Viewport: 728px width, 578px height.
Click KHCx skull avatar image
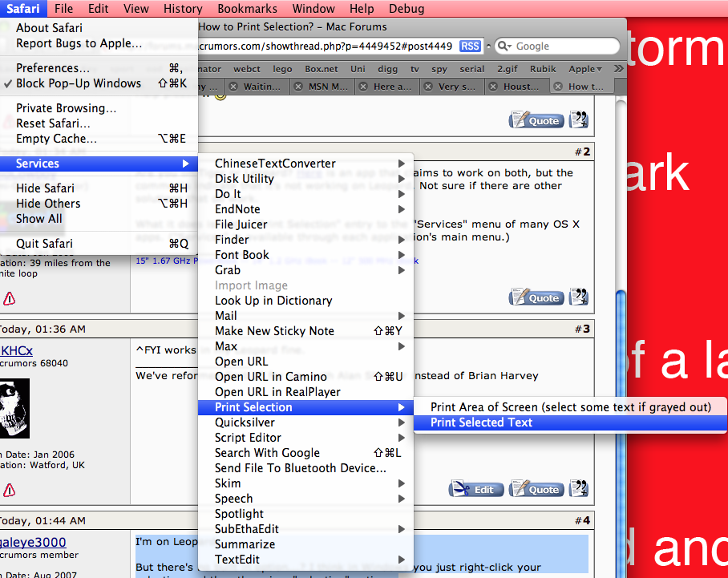(14, 409)
